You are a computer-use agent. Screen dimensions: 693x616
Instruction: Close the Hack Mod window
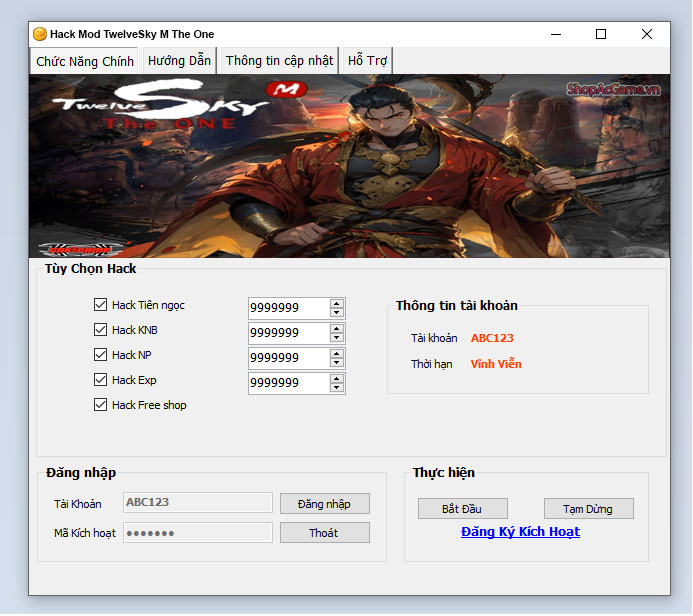pos(647,34)
